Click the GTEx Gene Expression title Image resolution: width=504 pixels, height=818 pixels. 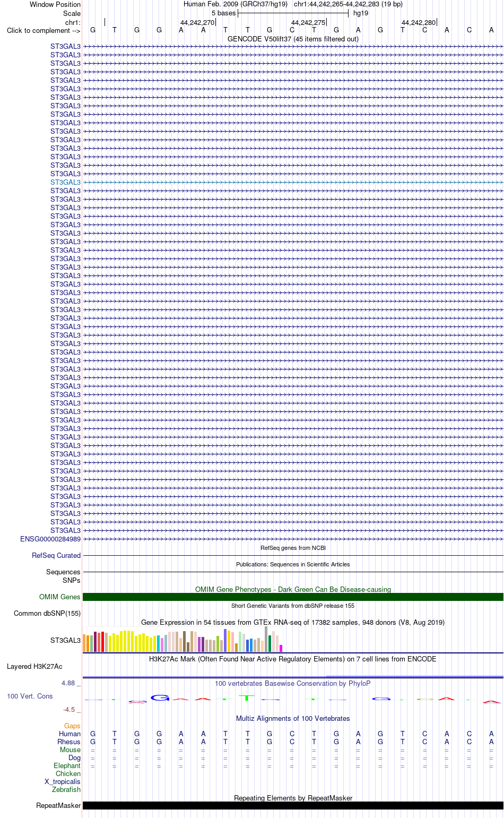pos(293,622)
